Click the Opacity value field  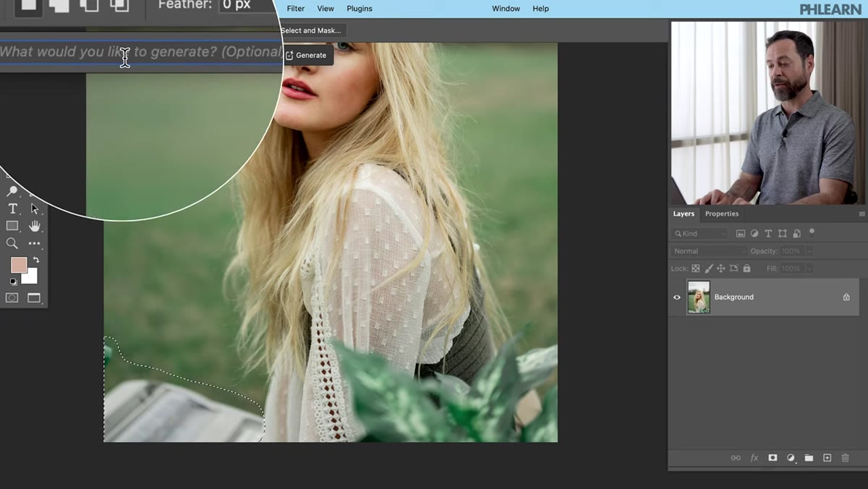(791, 251)
